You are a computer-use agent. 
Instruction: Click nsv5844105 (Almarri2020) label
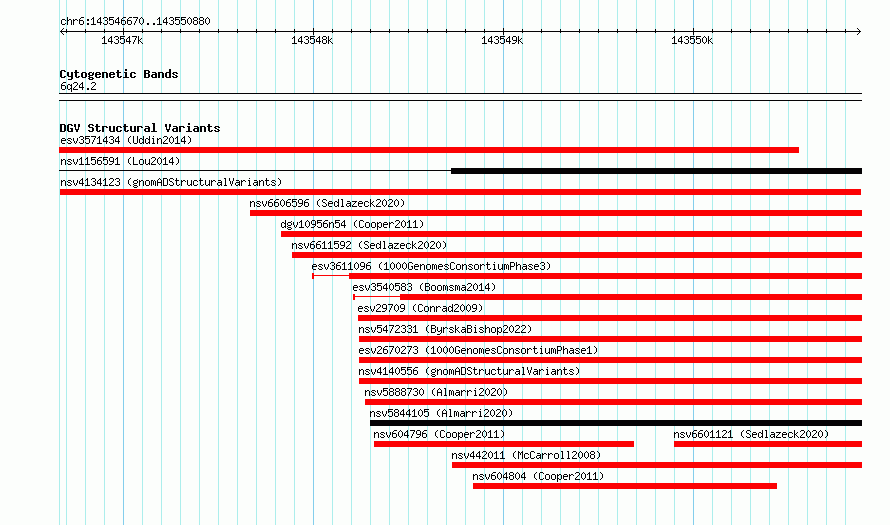point(441,413)
